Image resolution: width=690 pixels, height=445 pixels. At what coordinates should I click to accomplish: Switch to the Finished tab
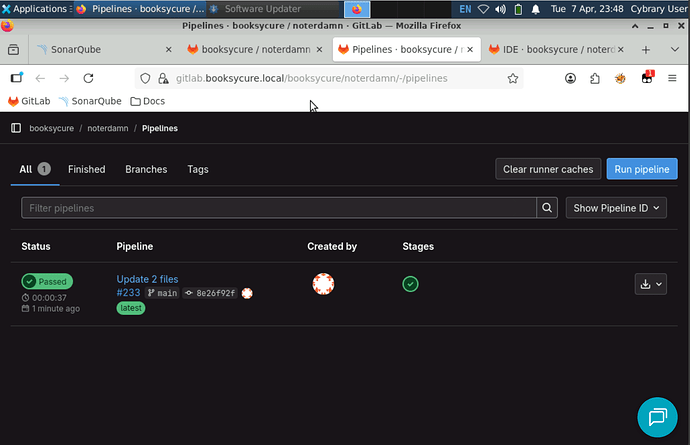86,169
